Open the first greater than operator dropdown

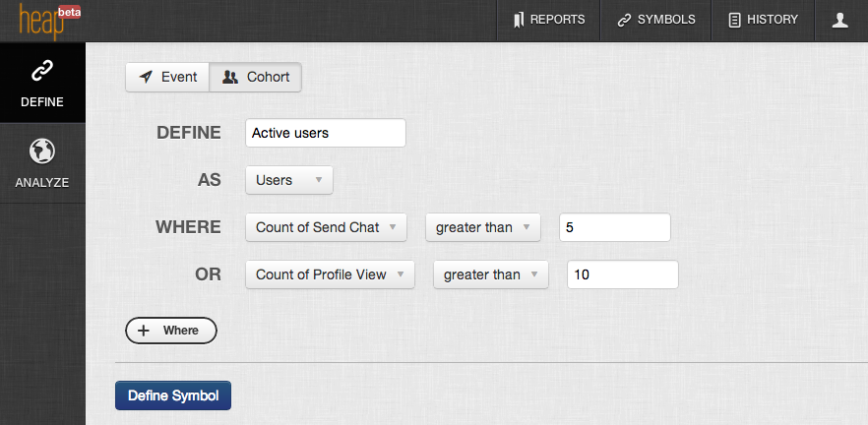483,227
